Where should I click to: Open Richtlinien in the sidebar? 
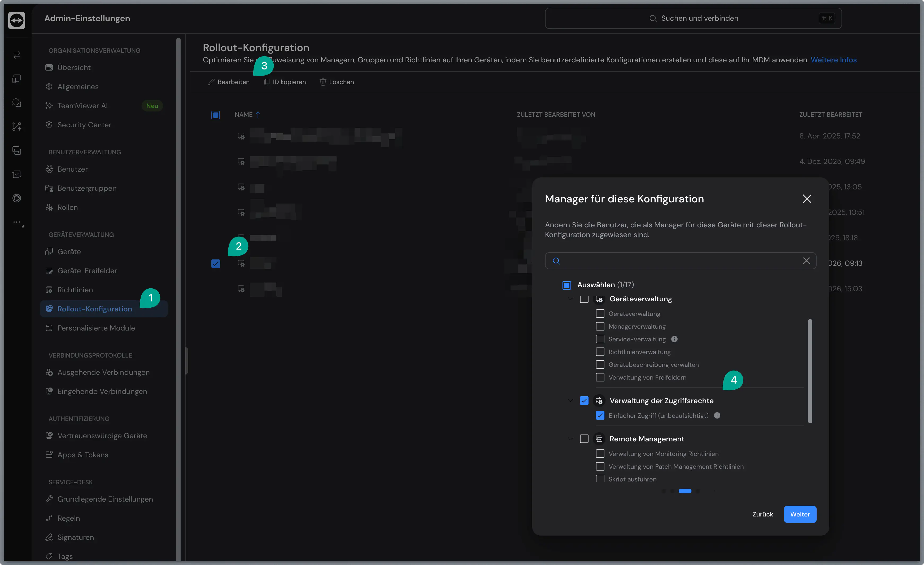tap(75, 290)
